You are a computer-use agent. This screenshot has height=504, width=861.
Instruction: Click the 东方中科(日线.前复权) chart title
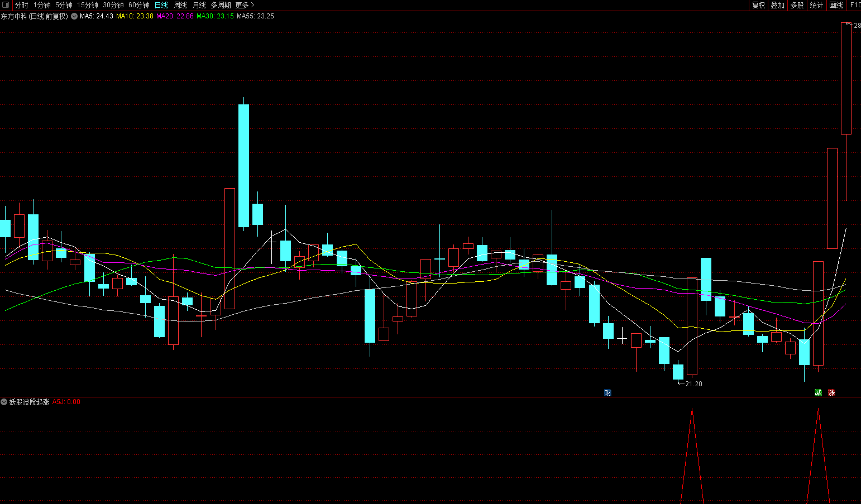(x=35, y=16)
